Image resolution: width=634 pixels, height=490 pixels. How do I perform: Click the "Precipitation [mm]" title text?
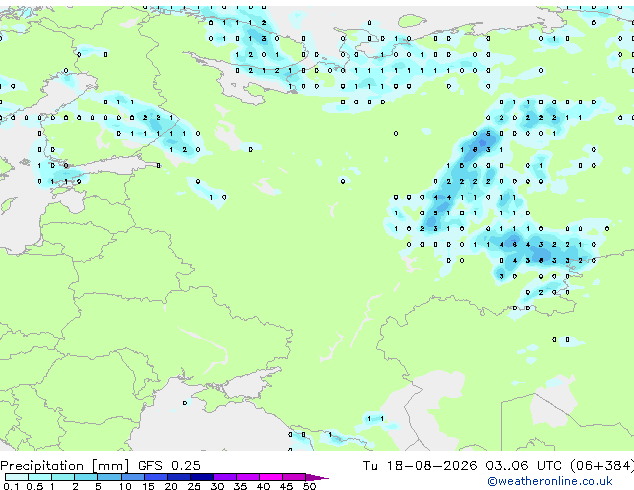[65, 466]
